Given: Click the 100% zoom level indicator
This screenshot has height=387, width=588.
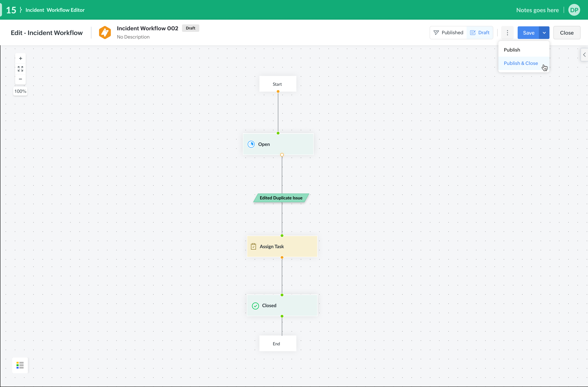Looking at the screenshot, I should 20,91.
